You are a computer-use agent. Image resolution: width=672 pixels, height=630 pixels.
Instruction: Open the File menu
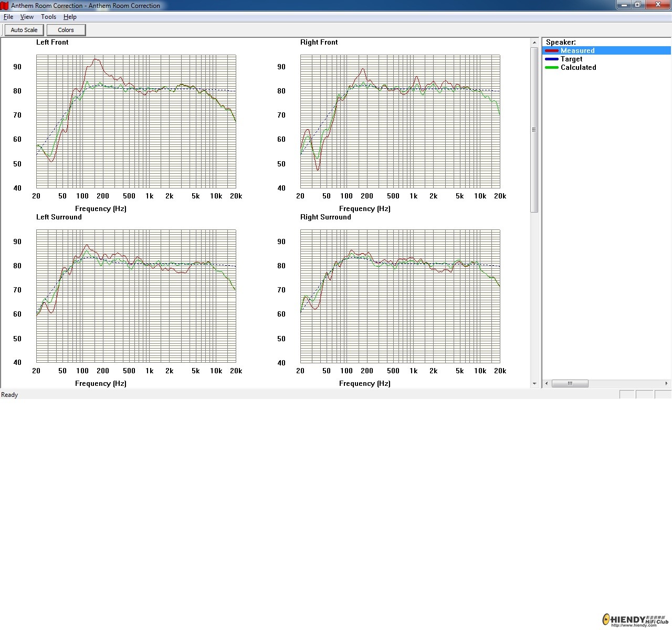click(x=8, y=17)
